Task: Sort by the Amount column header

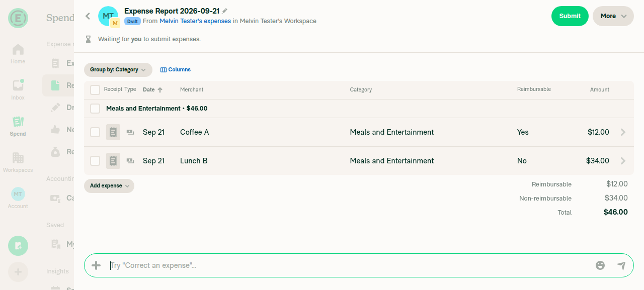Action: [x=600, y=89]
